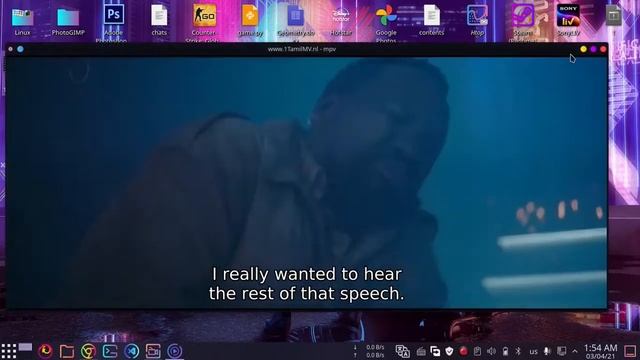Close the mpv window with red button
Image resolution: width=640 pixels, height=360 pixels.
[603, 49]
